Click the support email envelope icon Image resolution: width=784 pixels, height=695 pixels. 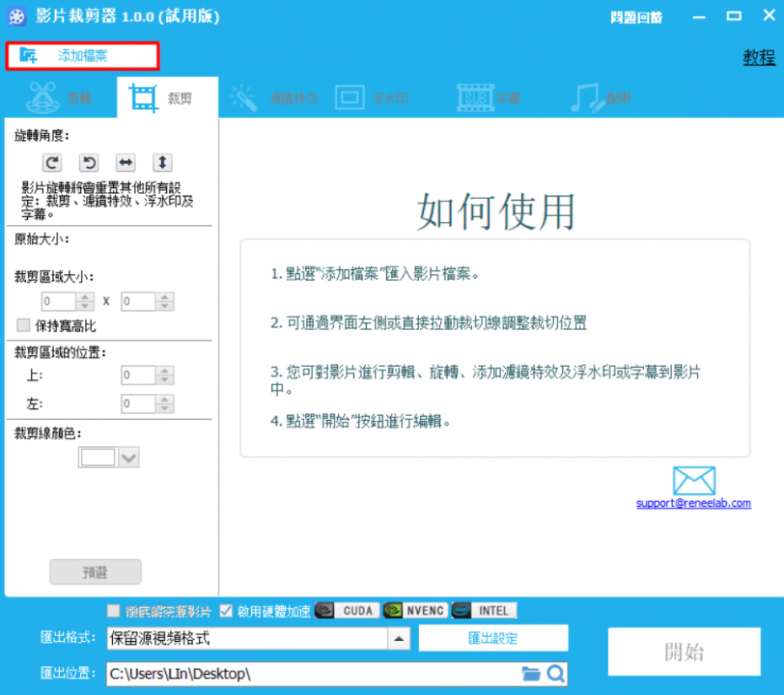694,481
